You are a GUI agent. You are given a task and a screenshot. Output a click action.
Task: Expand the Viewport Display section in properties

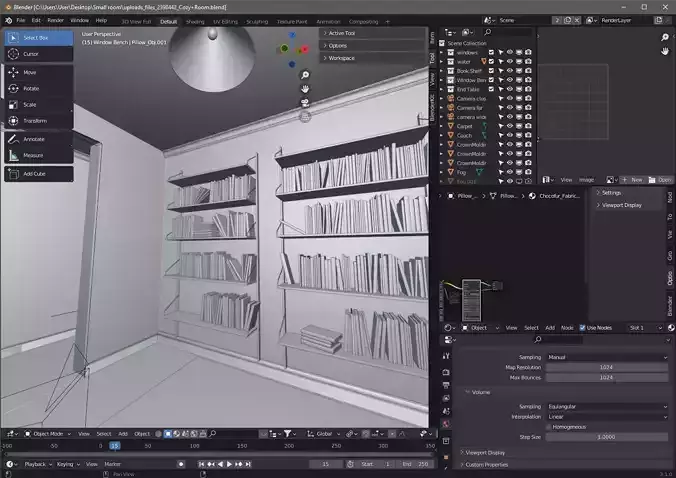[485, 453]
